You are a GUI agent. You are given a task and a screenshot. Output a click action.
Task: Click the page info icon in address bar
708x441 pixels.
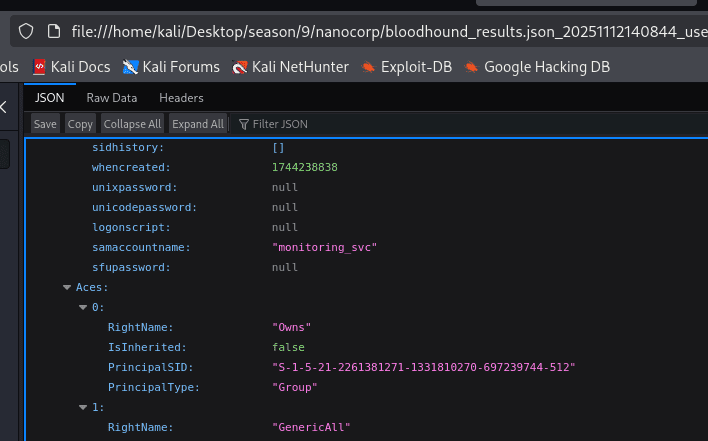click(54, 30)
